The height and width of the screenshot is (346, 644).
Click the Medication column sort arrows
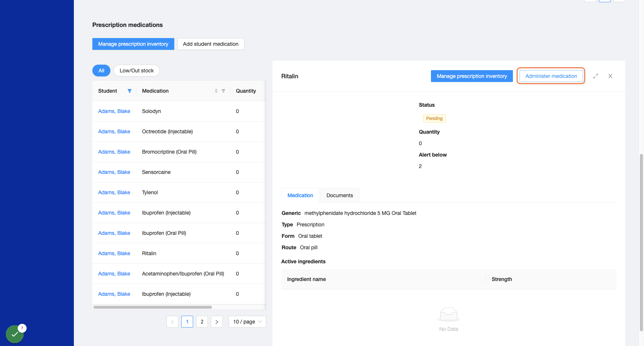[216, 91]
